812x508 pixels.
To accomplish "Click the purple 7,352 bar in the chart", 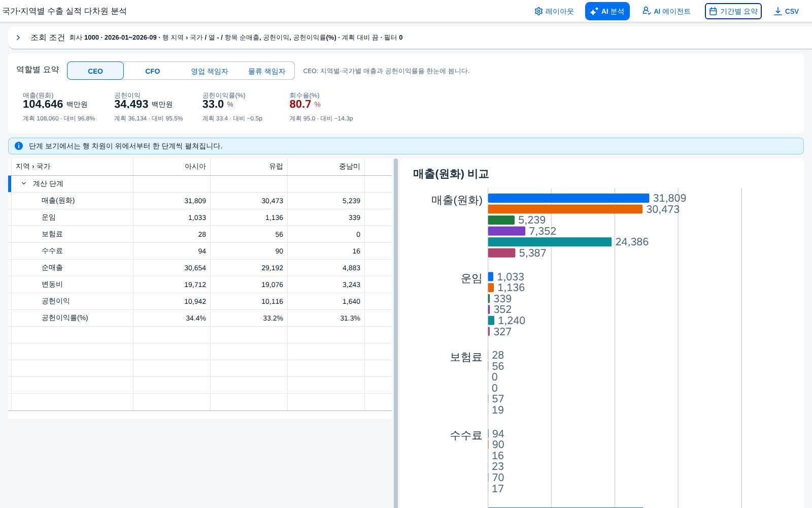I will click(x=506, y=231).
